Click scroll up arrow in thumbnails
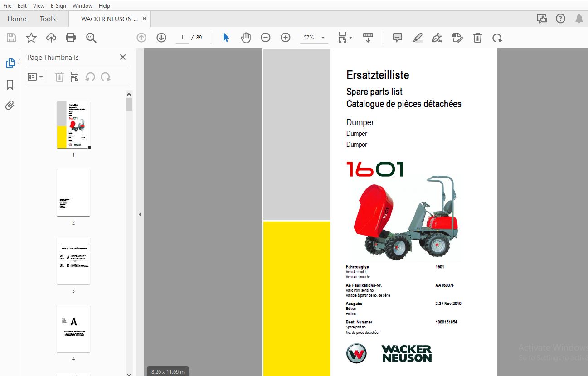The width and height of the screenshot is (588, 376). 129,94
